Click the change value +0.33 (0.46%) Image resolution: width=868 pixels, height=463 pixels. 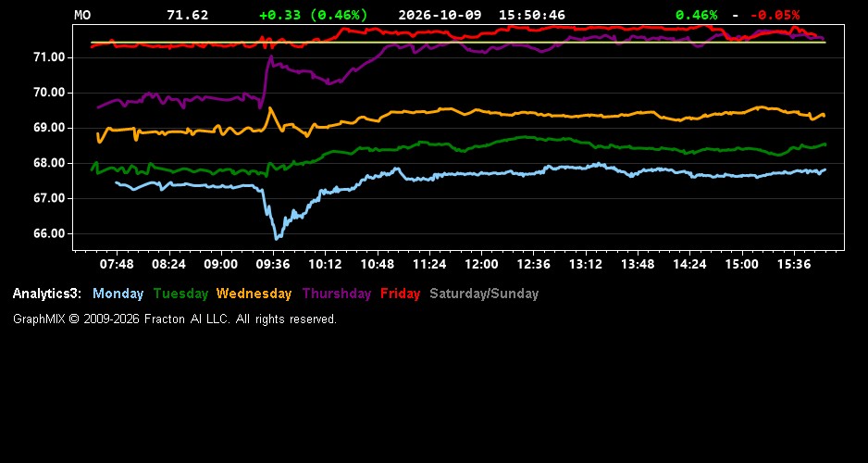pos(314,15)
